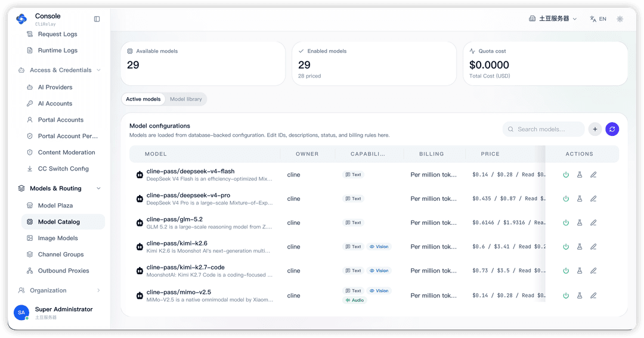The height and width of the screenshot is (338, 644).
Task: Add a new model with plus button
Action: coord(595,129)
